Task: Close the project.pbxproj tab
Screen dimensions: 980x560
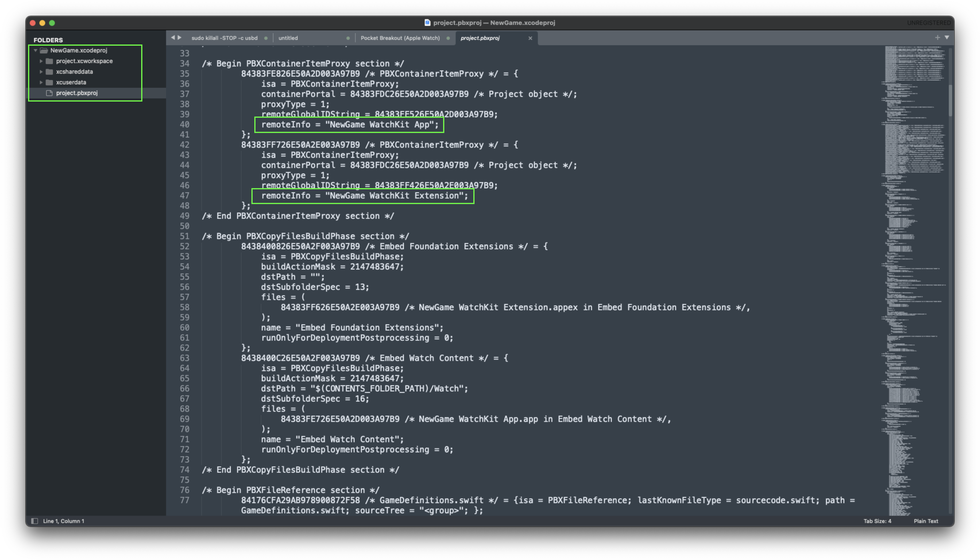Action: click(x=530, y=38)
